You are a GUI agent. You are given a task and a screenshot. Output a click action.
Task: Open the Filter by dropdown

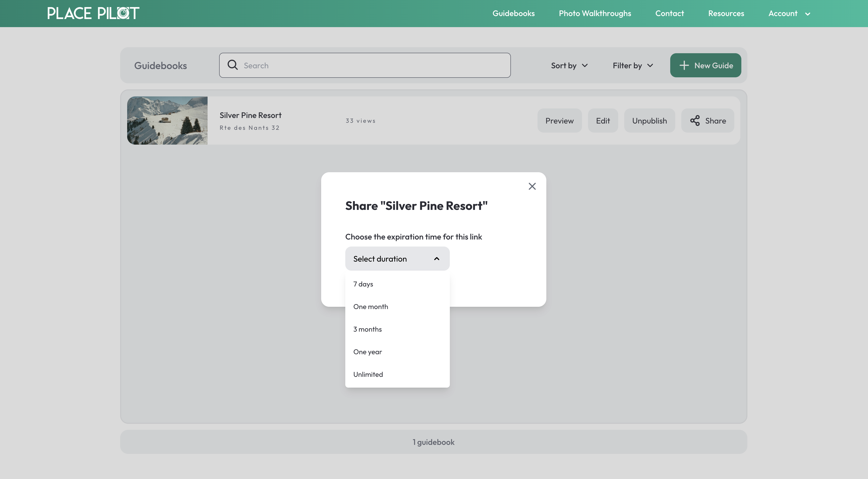[633, 65]
